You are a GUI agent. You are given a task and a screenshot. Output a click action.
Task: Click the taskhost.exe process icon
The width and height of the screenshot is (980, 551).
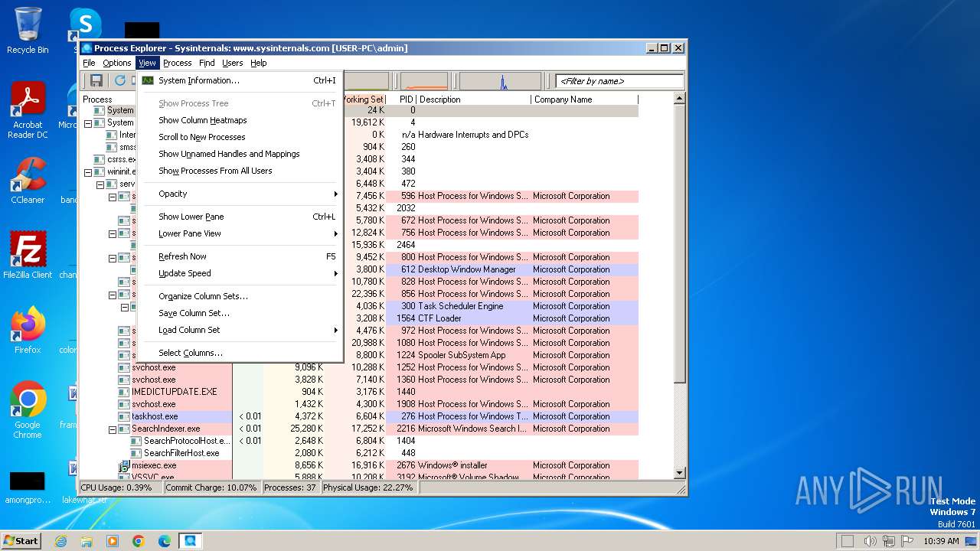[124, 416]
